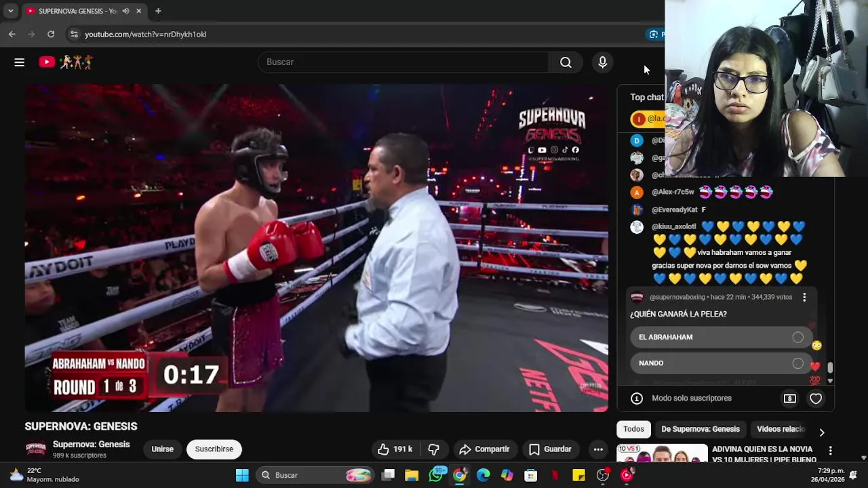Jump to newest chat with down arrow
Image resolution: width=868 pixels, height=488 pixels.
(830, 381)
